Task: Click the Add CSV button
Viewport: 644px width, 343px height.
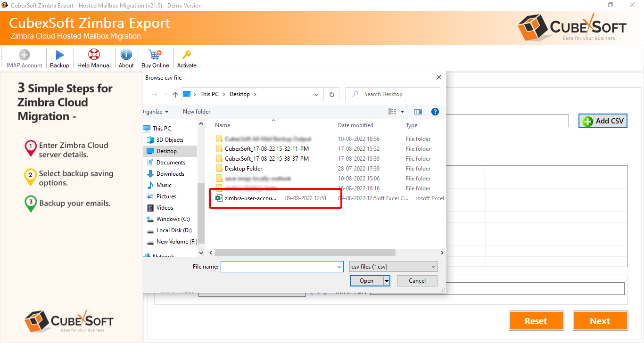Action: [603, 121]
